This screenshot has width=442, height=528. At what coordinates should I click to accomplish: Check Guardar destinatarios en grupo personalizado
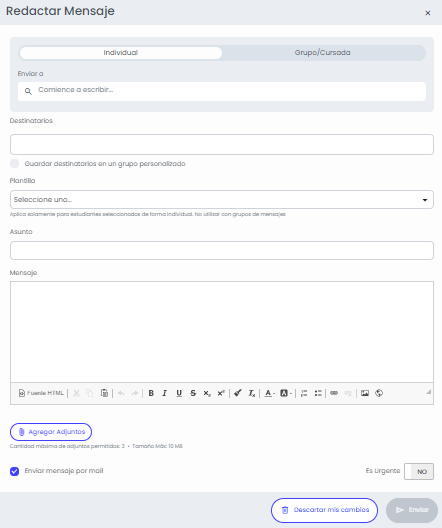(x=14, y=164)
